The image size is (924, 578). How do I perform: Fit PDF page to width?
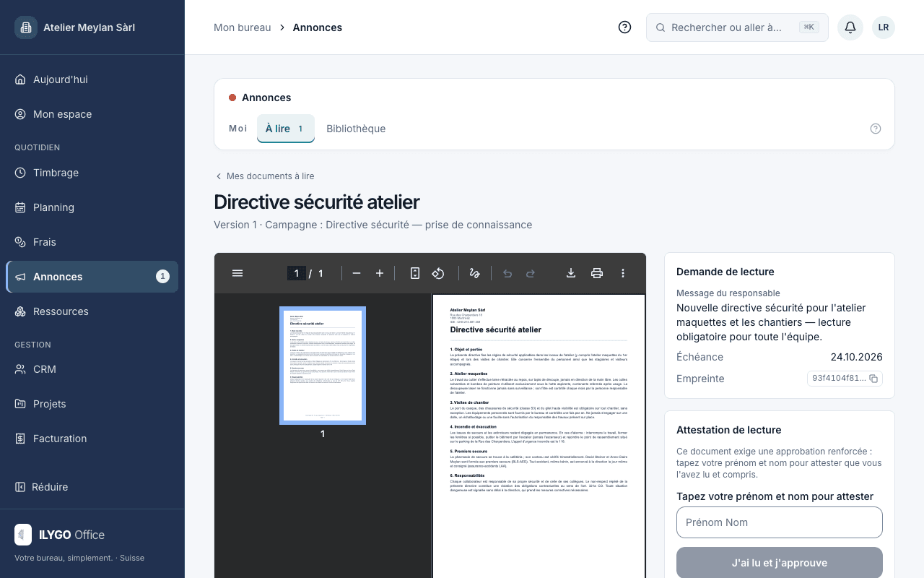click(415, 273)
